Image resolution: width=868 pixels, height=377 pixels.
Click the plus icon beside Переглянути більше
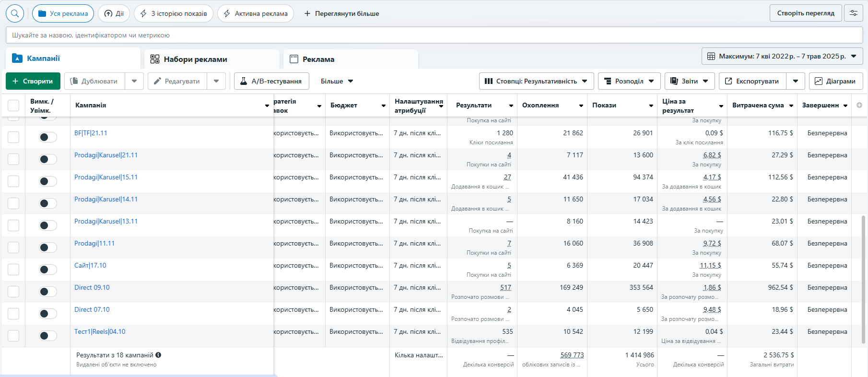pos(307,13)
